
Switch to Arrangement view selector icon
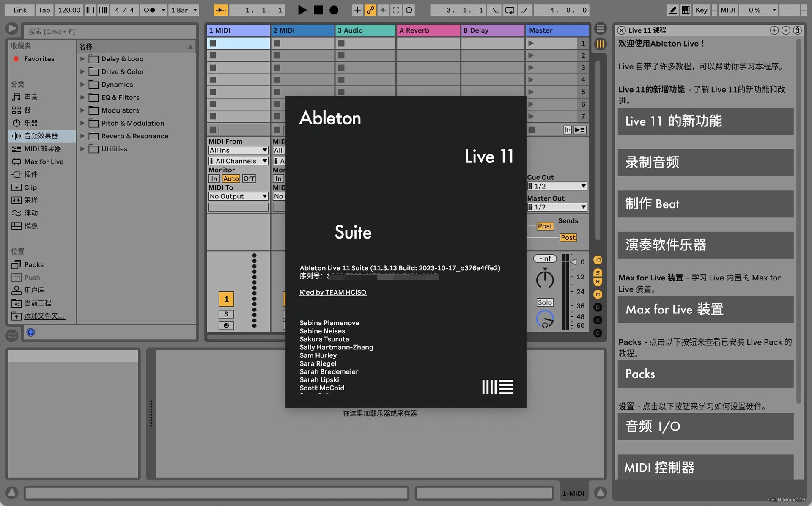(600, 29)
